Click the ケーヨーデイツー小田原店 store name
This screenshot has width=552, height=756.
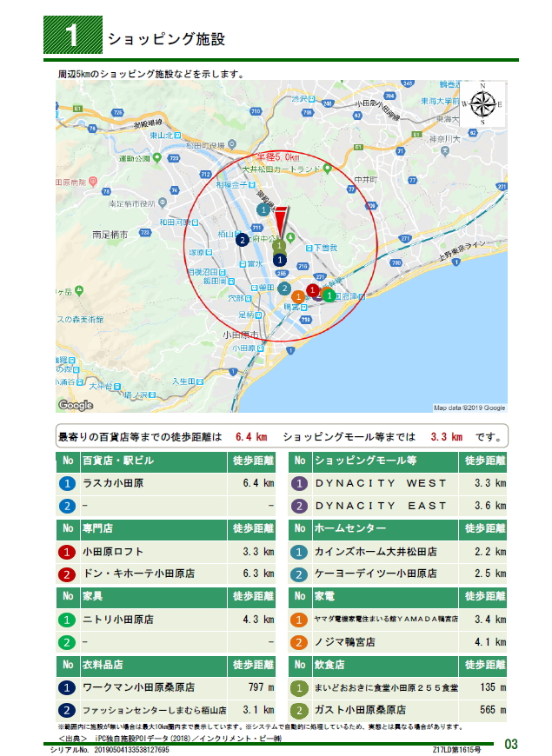tap(376, 574)
